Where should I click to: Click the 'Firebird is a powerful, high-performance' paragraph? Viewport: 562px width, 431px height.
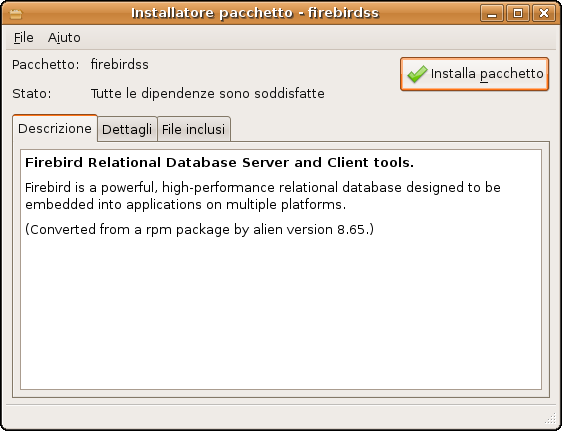coord(263,196)
